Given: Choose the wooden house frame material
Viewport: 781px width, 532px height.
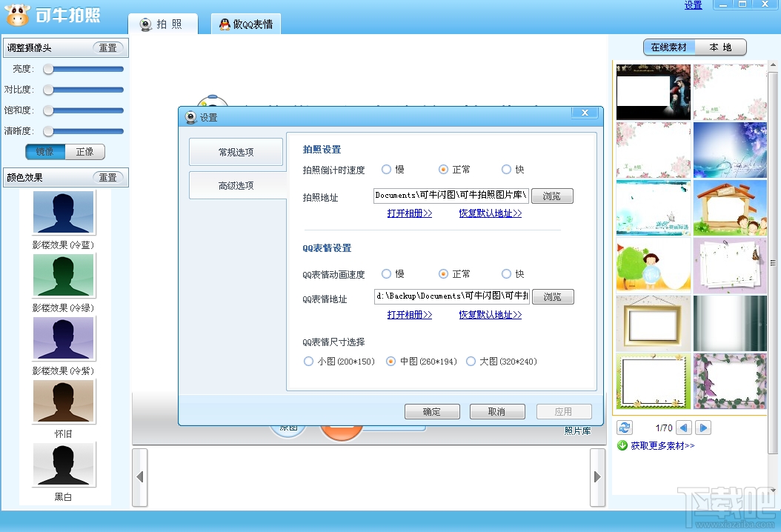Looking at the screenshot, I should pyautogui.click(x=730, y=207).
